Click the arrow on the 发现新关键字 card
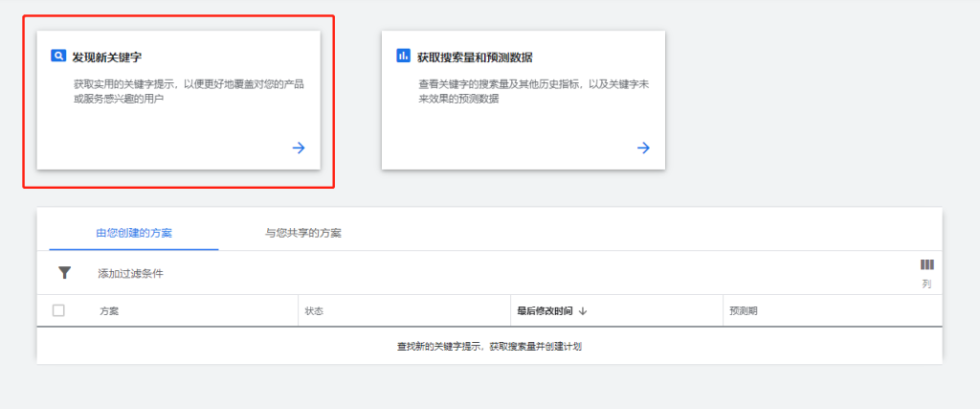 click(x=299, y=148)
